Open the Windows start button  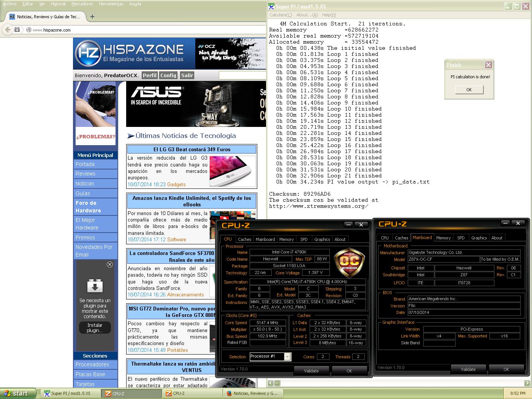tap(18, 393)
